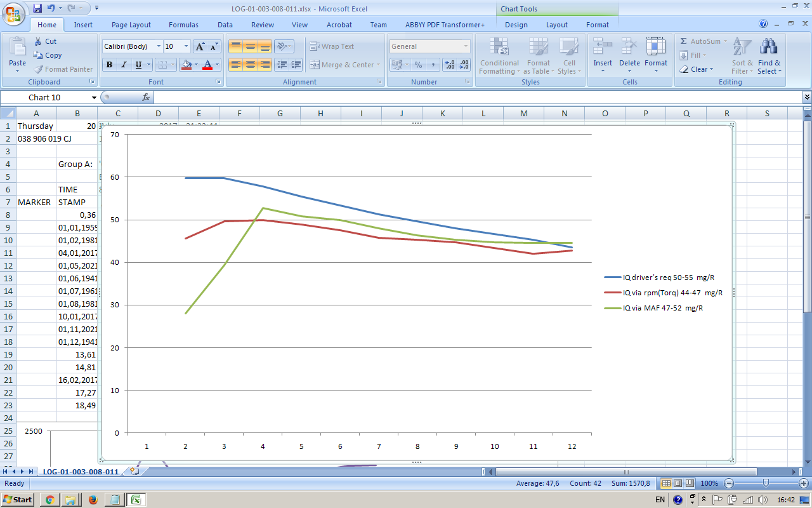Open the font name Calibri dropdown

[x=159, y=46]
